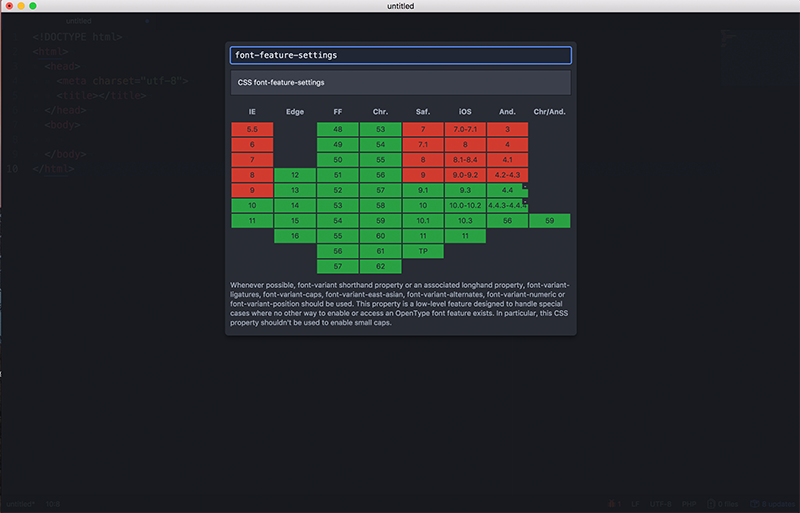Click the note flag on Android 4.4.3-4.4.4
This screenshot has height=513, width=800.
coord(526,202)
